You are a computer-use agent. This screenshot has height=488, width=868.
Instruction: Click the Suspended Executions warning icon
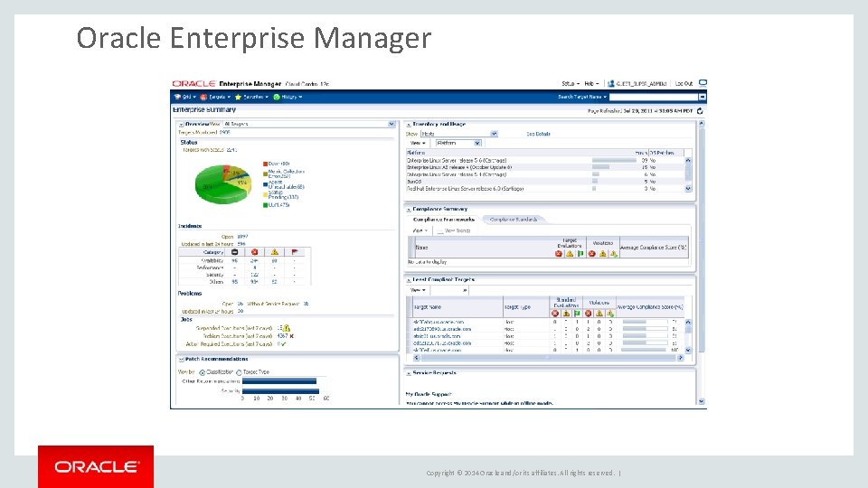[x=287, y=329]
